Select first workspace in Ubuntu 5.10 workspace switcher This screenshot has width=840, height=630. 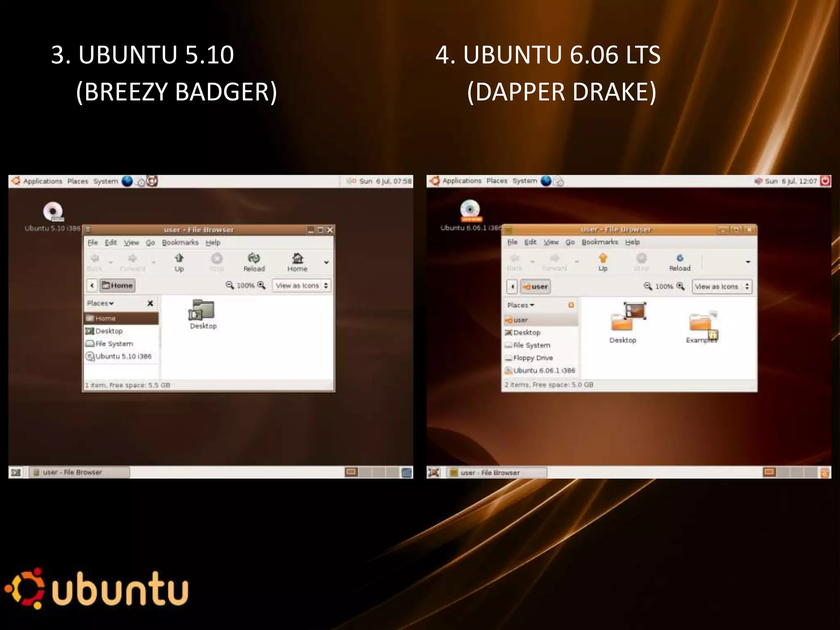coord(352,472)
